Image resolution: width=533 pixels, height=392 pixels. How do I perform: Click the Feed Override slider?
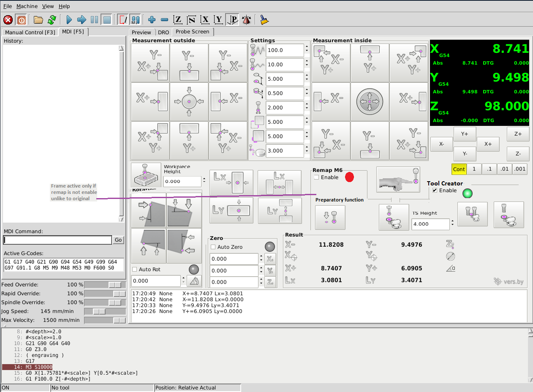tap(105, 285)
